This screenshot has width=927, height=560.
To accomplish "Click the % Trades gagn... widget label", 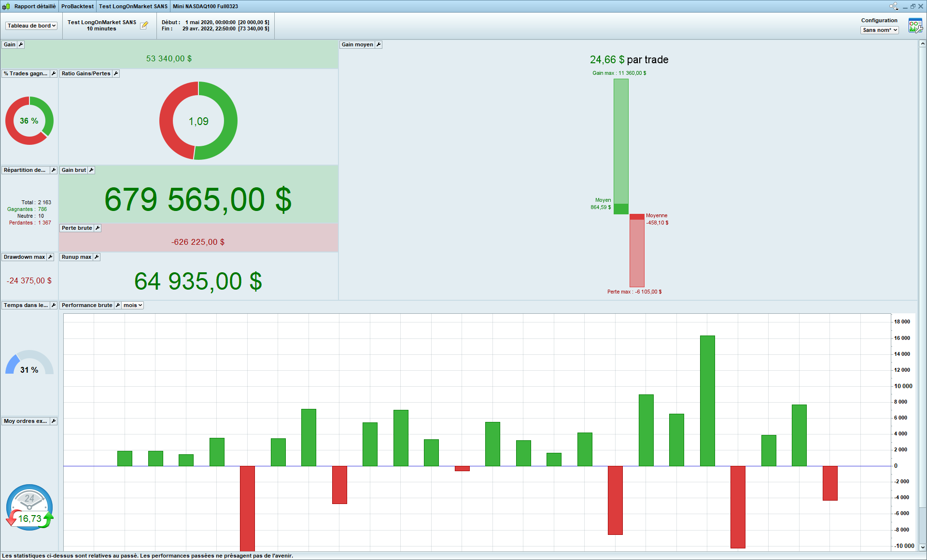I will coord(26,73).
